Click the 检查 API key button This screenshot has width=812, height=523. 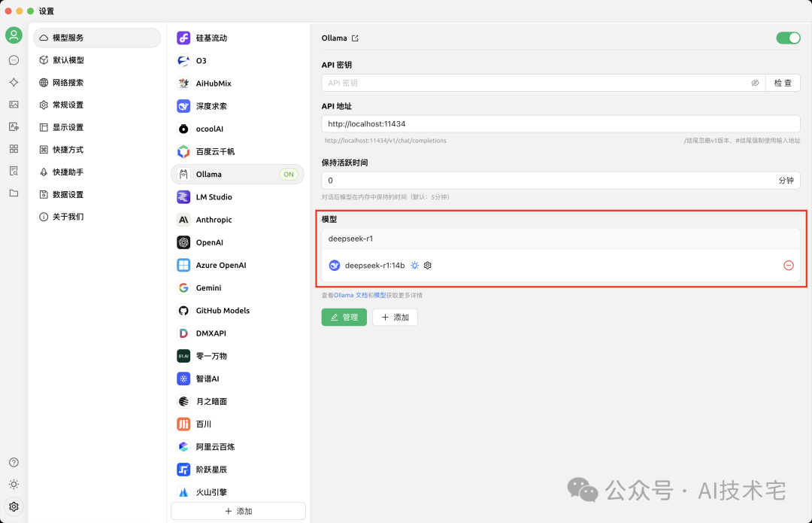[x=783, y=83]
